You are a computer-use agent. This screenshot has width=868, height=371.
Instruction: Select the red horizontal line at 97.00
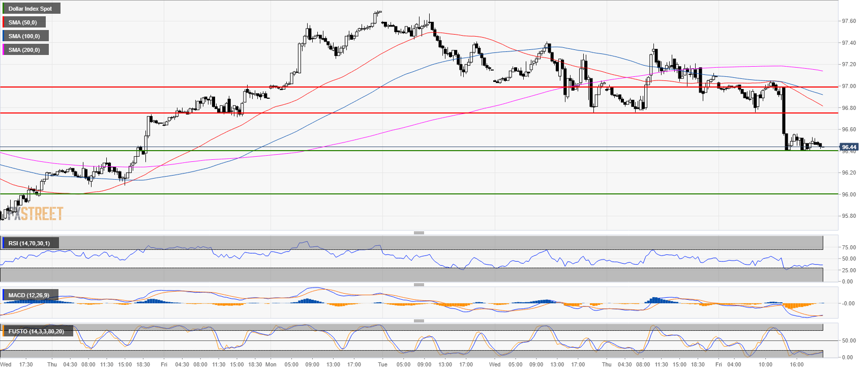coord(407,87)
